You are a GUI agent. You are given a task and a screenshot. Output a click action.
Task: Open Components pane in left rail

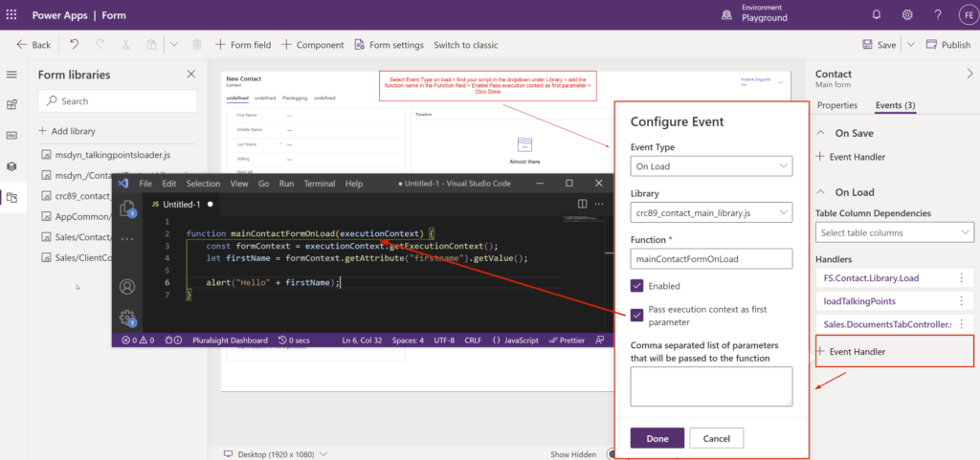(11, 104)
